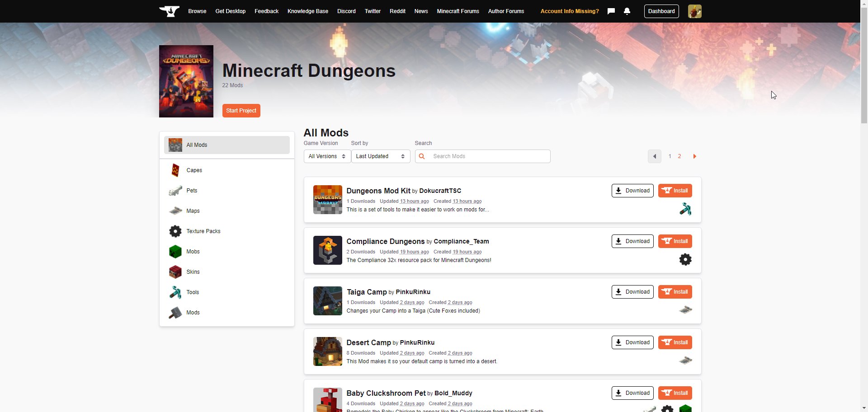
Task: Open Baby Cluckshroom Pet thumbnail
Action: (x=327, y=400)
